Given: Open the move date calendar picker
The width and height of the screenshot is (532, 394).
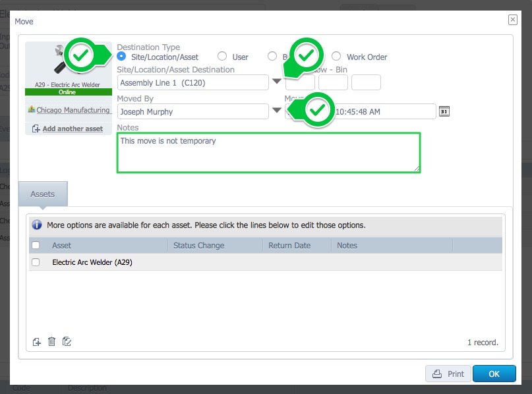Looking at the screenshot, I should (x=444, y=111).
